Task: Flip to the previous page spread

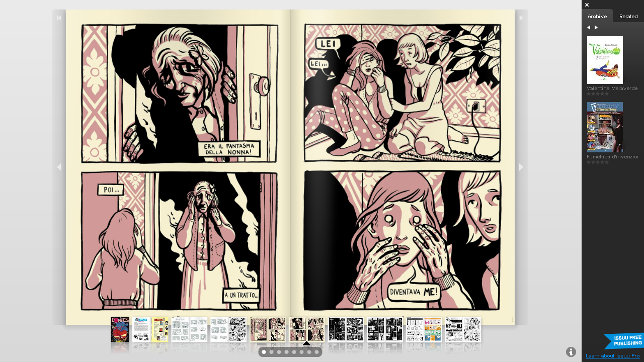Action: [59, 167]
